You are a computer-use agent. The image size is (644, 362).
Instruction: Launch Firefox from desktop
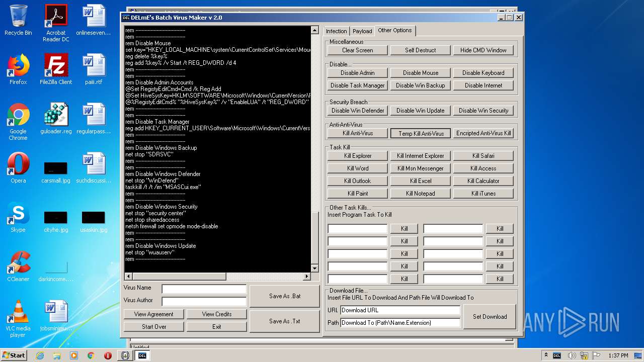pos(18,69)
